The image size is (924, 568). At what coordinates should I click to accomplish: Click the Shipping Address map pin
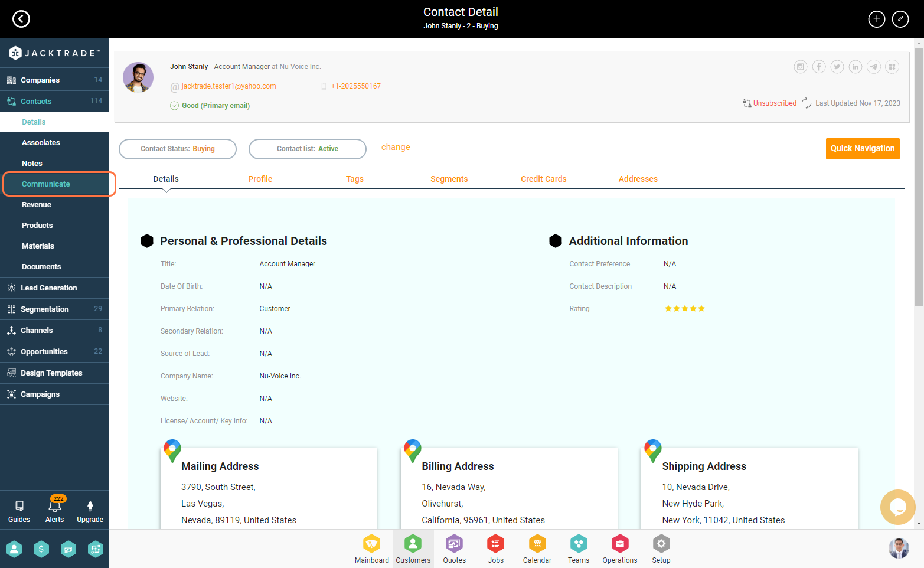(653, 451)
